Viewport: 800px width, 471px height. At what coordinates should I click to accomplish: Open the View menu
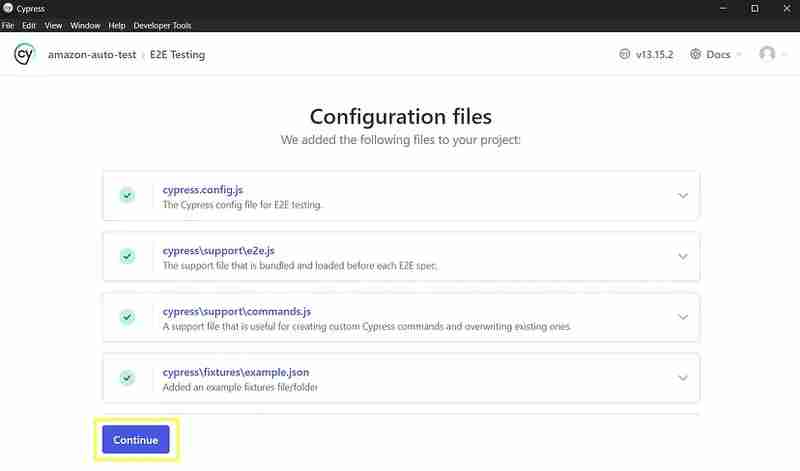point(54,25)
